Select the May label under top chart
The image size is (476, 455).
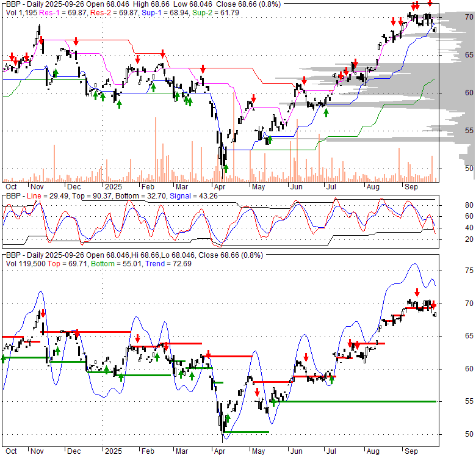(258, 187)
